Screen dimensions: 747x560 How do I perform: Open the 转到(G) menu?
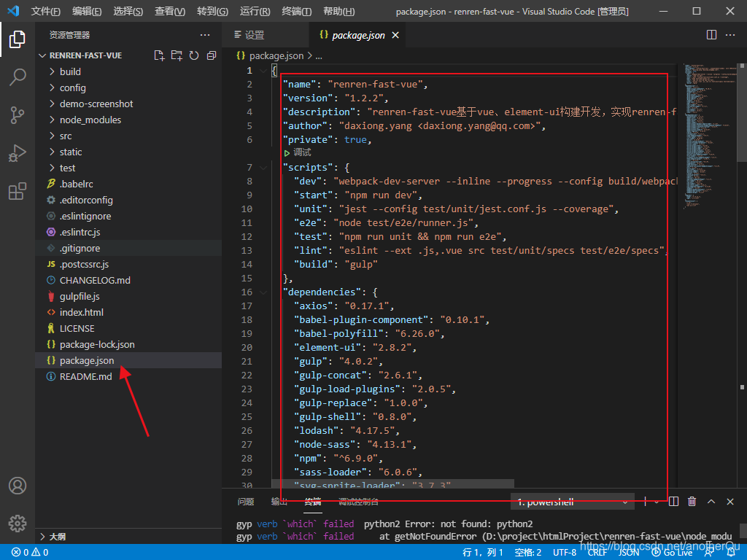coord(212,11)
